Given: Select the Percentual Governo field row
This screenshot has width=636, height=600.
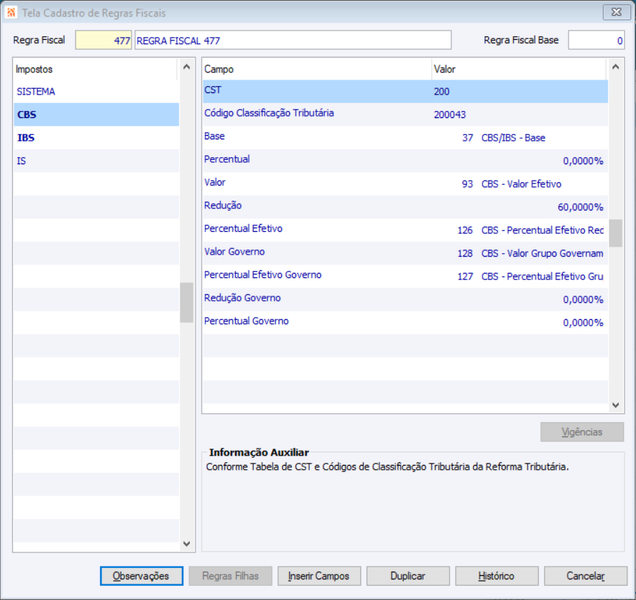Looking at the screenshot, I should click(x=405, y=323).
